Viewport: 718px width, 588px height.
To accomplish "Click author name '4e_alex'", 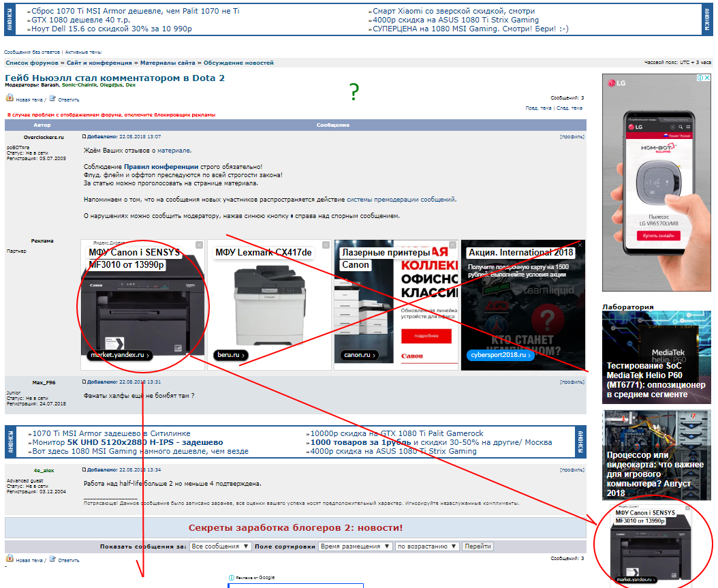I will pyautogui.click(x=44, y=470).
